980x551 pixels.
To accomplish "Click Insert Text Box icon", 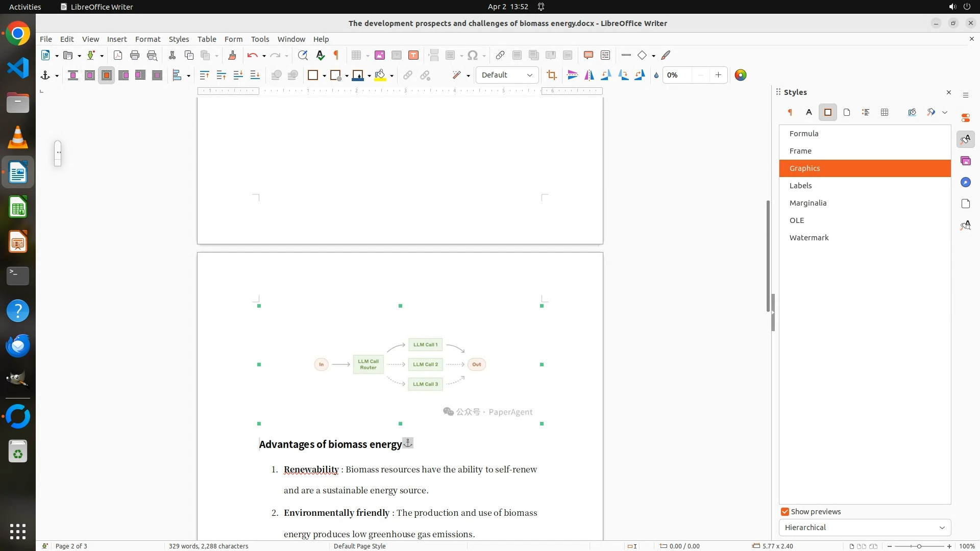I will (413, 55).
